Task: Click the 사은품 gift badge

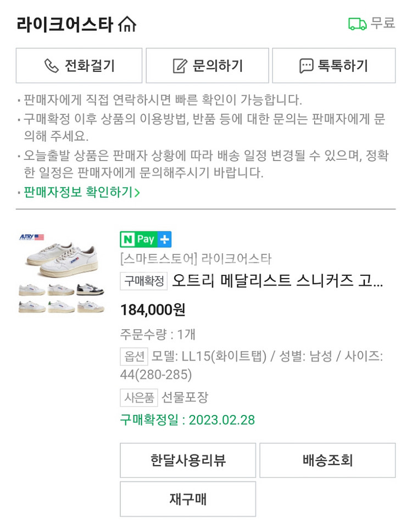Action: [x=139, y=397]
